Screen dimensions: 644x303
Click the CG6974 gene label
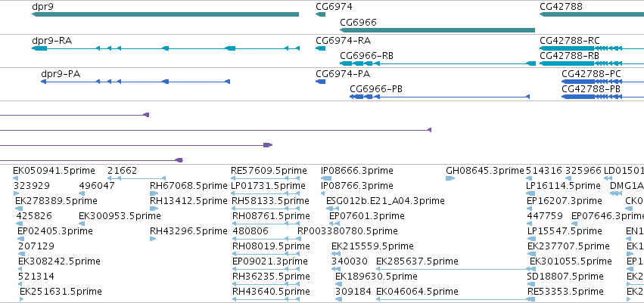[334, 7]
